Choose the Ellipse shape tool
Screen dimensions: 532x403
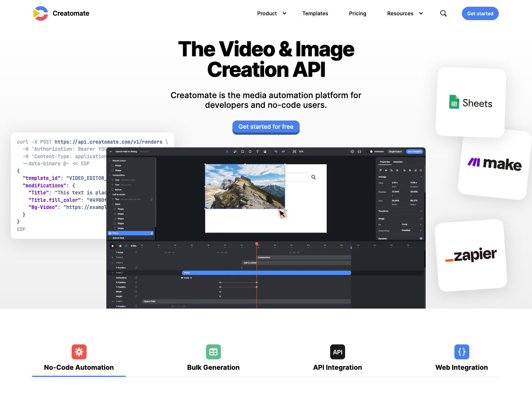click(x=250, y=151)
